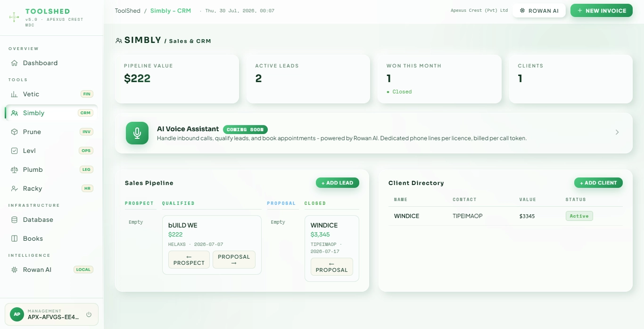
Task: Open Dashboard from the sidebar
Action: point(51,63)
